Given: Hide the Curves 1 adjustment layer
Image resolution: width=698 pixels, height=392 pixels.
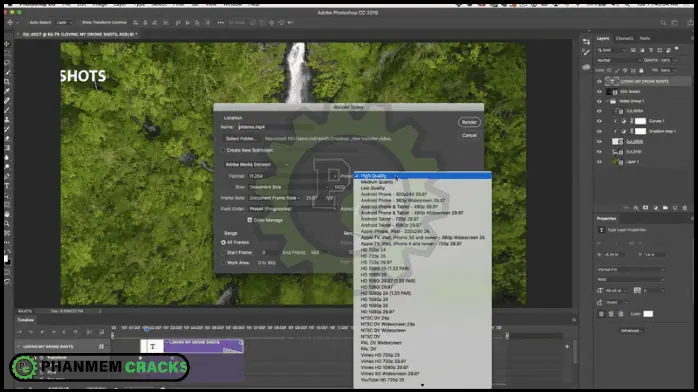Looking at the screenshot, I should [599, 121].
